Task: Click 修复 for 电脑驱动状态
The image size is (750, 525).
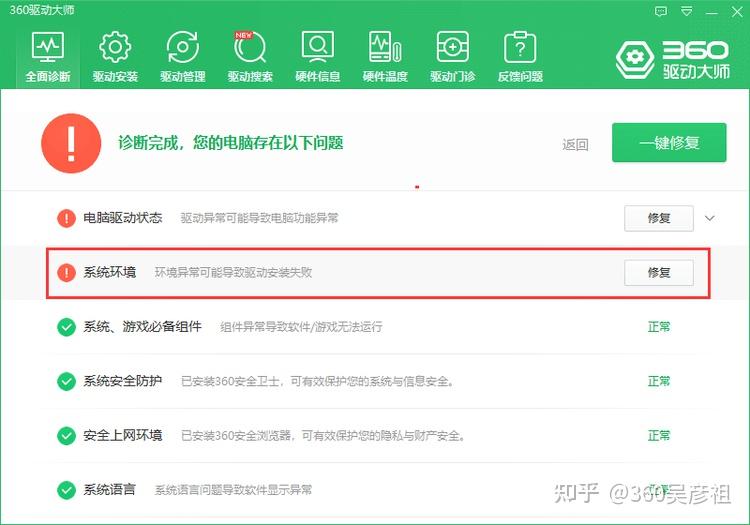Action: [659, 218]
